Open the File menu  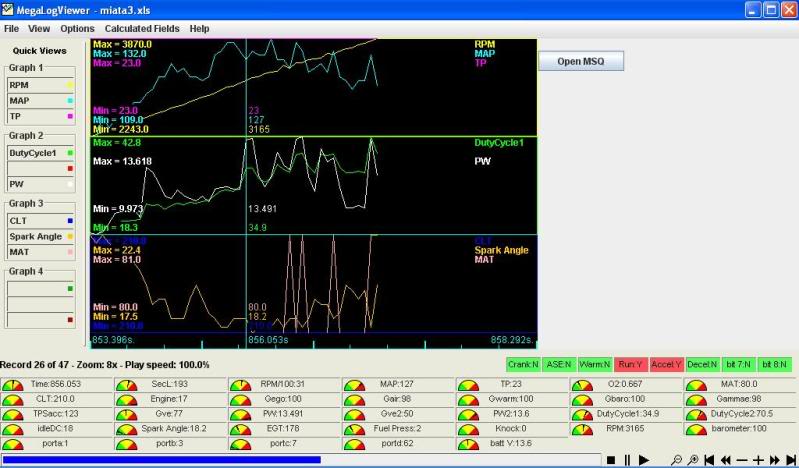(x=11, y=29)
